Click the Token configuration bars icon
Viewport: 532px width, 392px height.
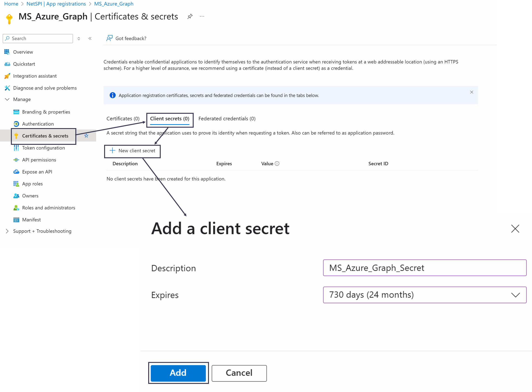click(16, 148)
